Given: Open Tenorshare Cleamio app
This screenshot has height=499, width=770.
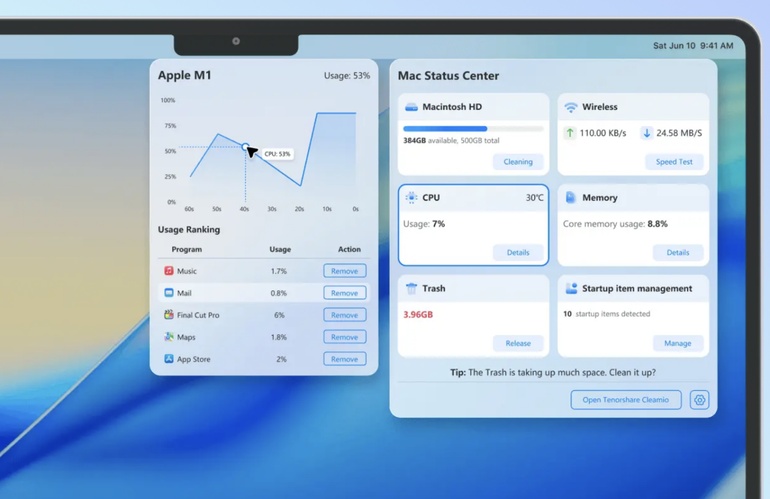Looking at the screenshot, I should click(626, 400).
